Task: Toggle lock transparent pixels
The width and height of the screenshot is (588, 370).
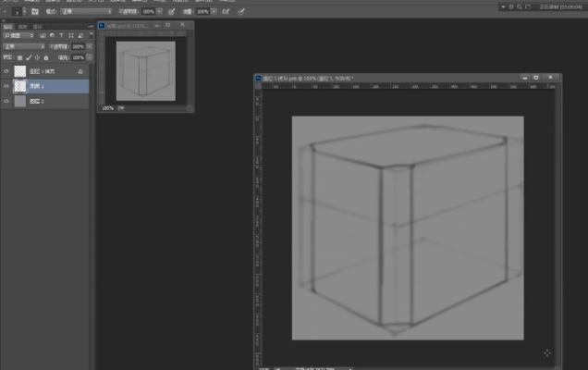Action: [19, 57]
